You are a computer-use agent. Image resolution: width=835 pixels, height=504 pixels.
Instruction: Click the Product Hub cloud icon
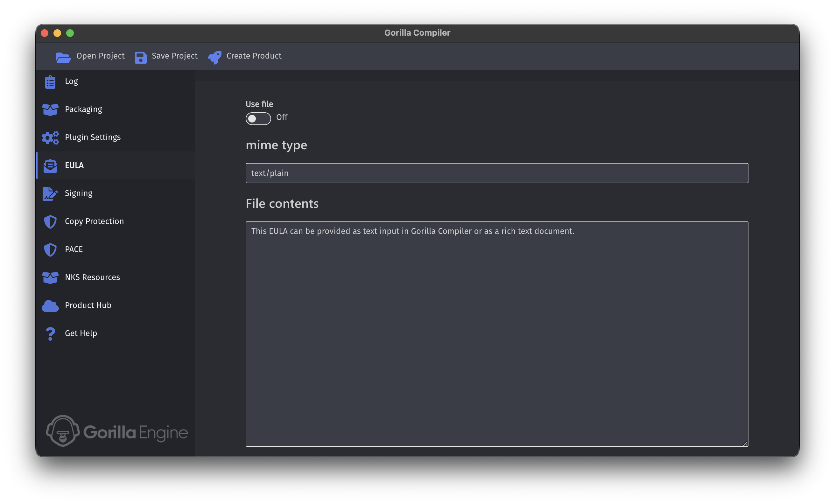50,306
